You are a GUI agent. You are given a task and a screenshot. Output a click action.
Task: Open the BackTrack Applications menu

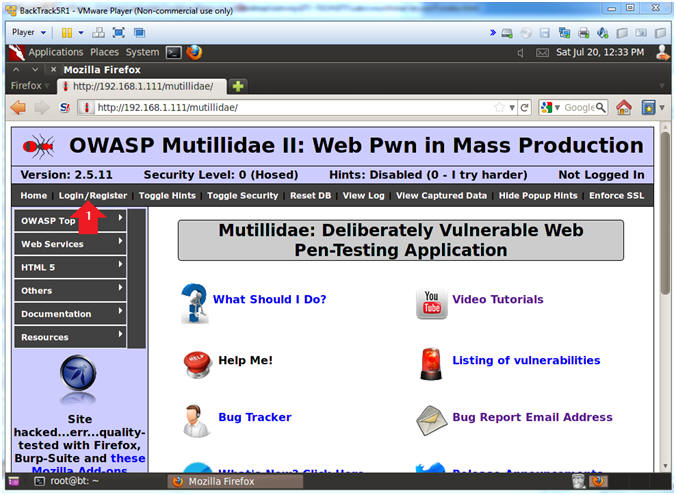click(x=56, y=52)
